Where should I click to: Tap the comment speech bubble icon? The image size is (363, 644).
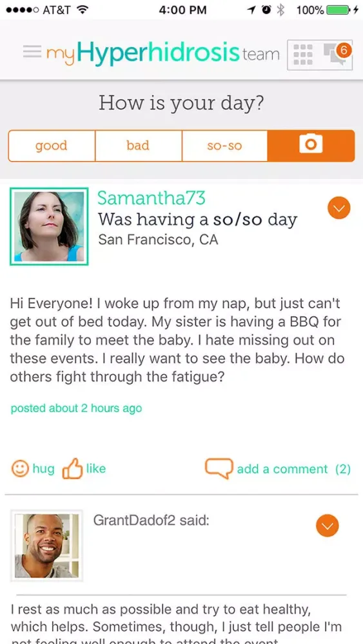click(x=219, y=469)
